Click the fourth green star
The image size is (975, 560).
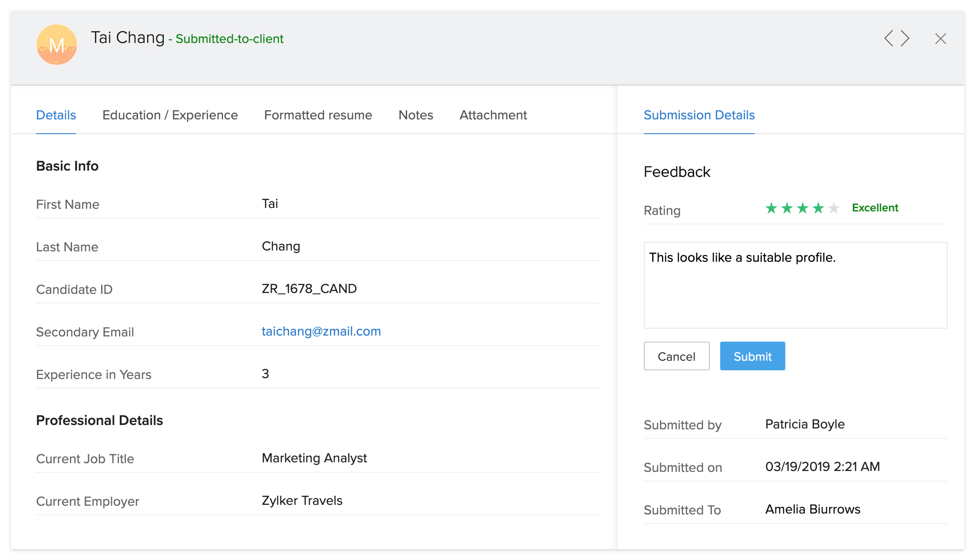(x=818, y=208)
